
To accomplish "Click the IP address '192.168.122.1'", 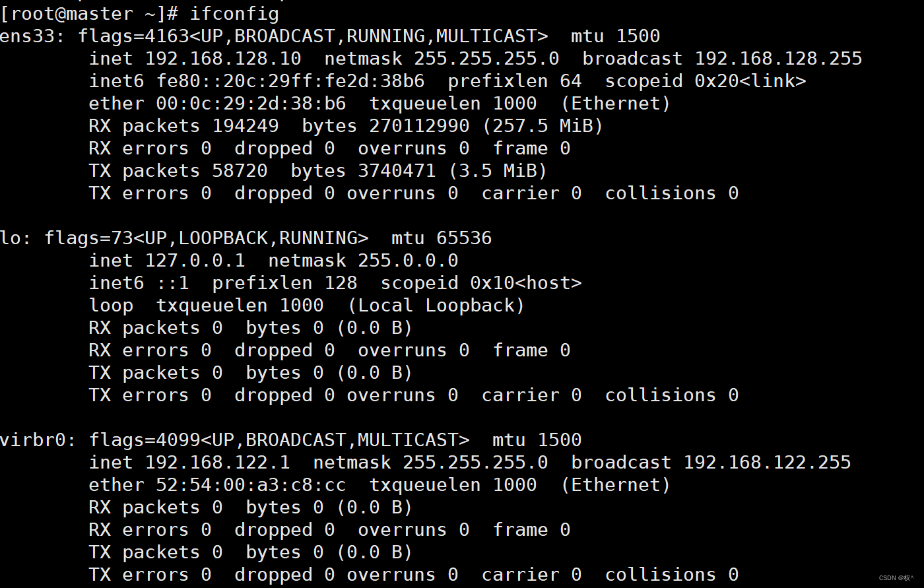I will coord(217,462).
